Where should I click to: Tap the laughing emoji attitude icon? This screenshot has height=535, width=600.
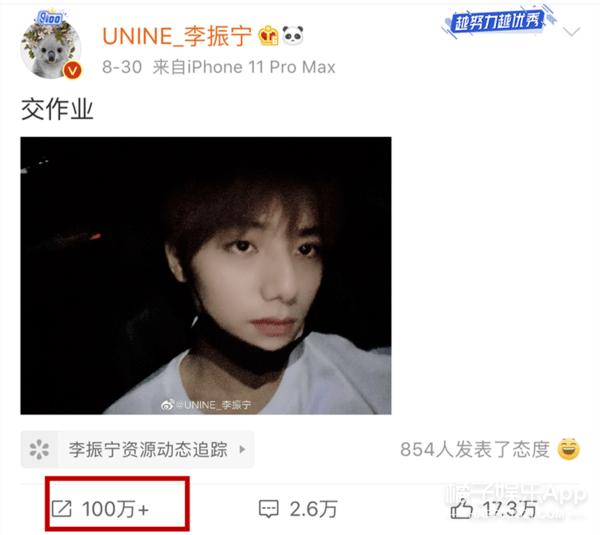[x=568, y=449]
